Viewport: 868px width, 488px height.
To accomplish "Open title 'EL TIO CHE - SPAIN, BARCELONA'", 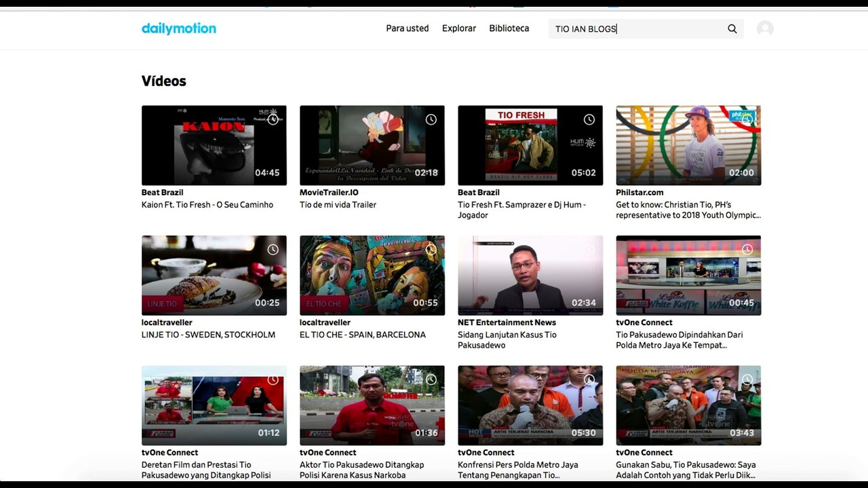I will [363, 335].
